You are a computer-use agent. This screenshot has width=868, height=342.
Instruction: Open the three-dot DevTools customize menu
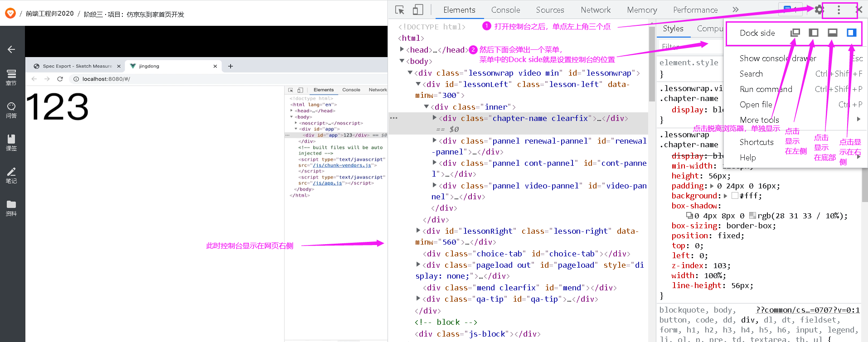click(839, 10)
